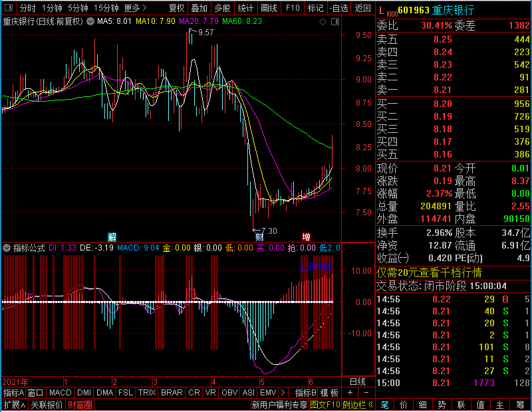The image size is (532, 412).
Task: Select the 联 linked tab
Action: tap(461, 405)
